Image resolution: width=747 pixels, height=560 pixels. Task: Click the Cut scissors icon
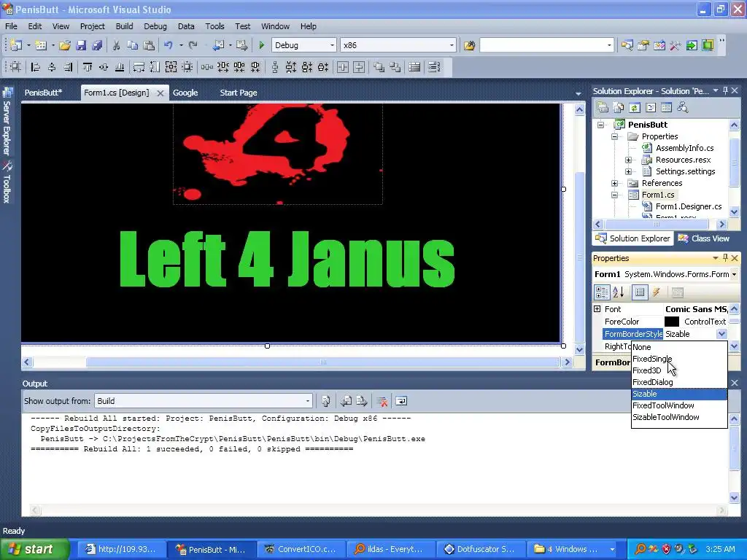(116, 45)
